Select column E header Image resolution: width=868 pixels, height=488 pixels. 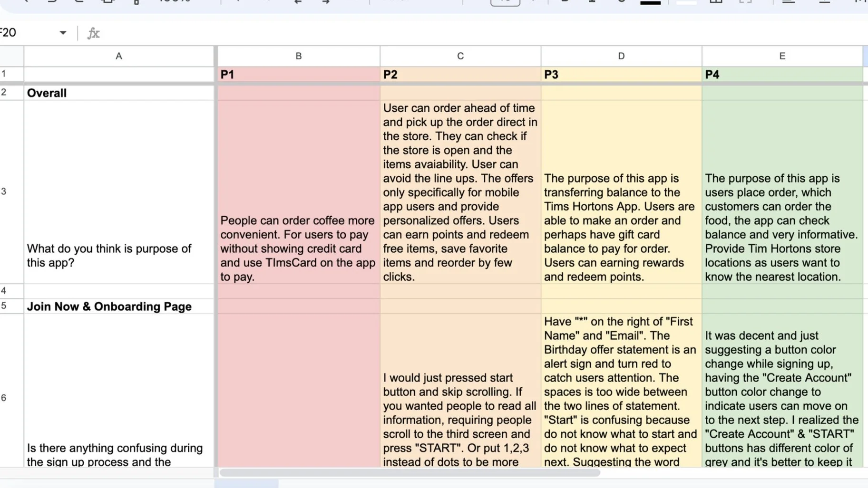[782, 56]
